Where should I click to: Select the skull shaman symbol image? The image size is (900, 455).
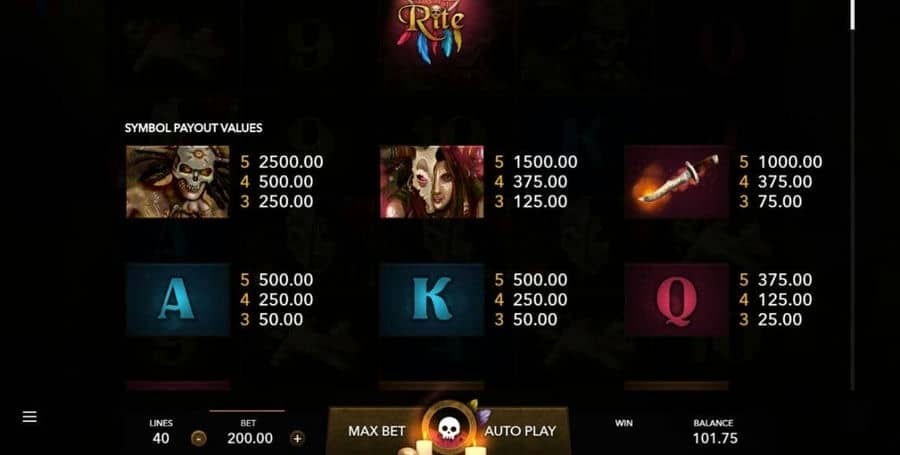[177, 181]
